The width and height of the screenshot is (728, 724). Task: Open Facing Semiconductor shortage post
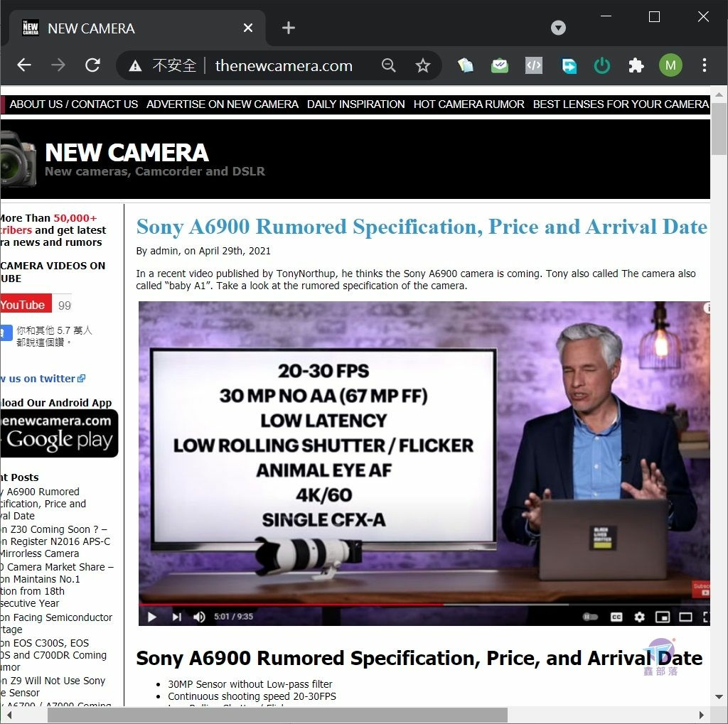56,623
